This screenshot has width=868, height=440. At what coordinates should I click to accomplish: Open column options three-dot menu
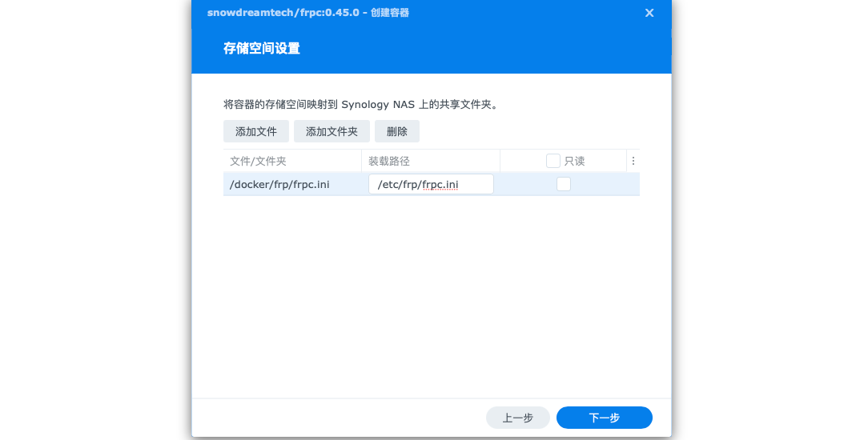633,161
